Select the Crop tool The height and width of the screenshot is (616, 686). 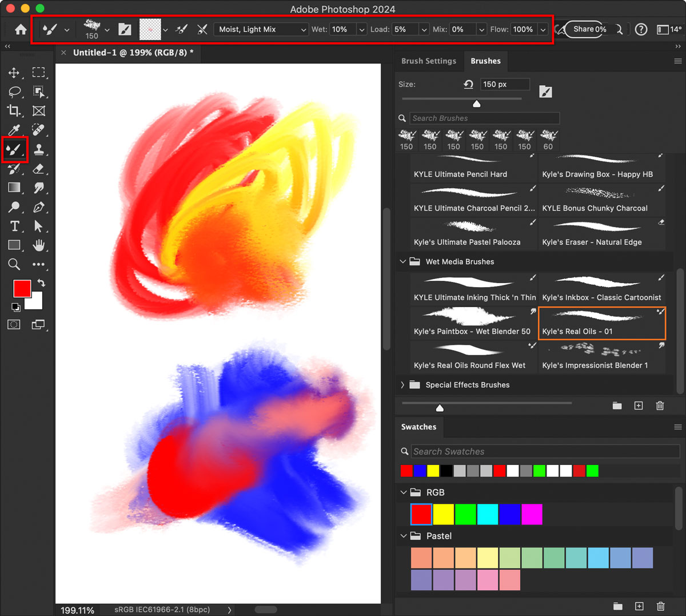[x=14, y=111]
